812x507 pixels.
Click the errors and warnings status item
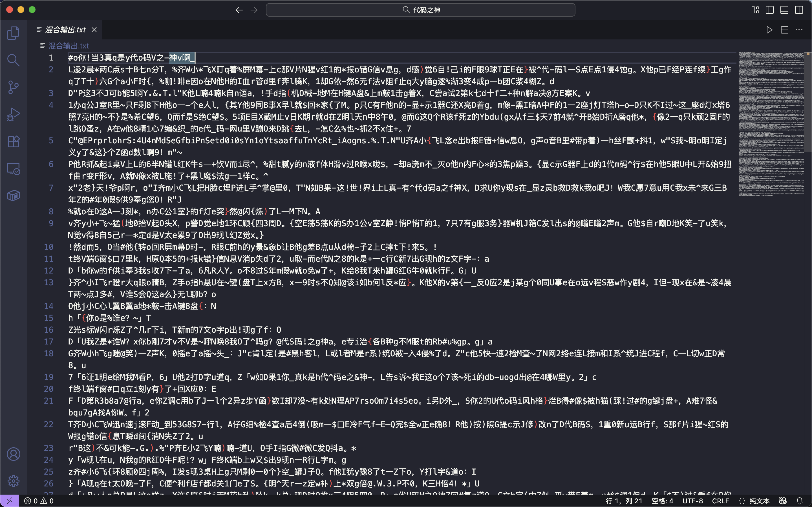click(x=39, y=501)
